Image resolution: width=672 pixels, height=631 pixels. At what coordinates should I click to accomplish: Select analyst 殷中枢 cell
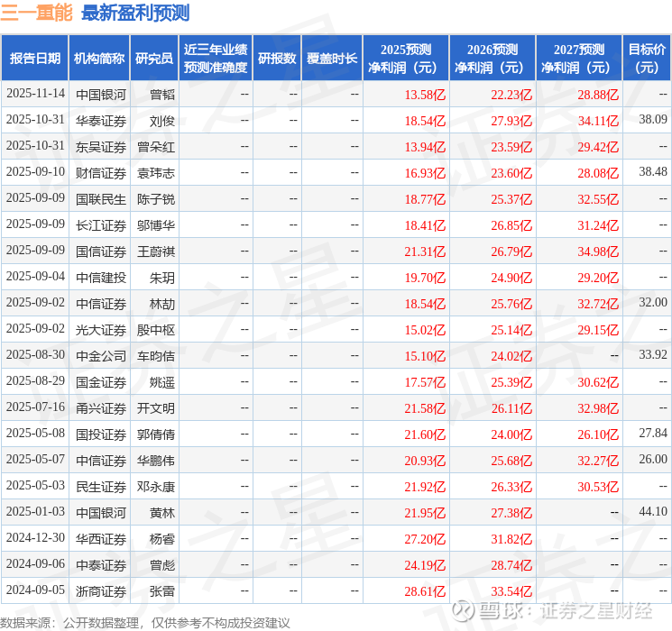point(156,330)
